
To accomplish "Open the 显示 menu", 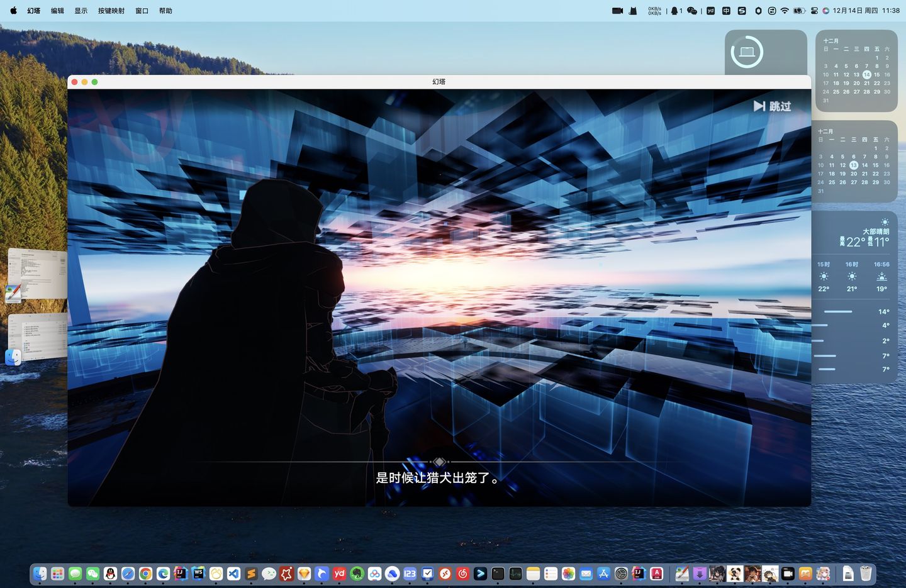I will 81,11.
